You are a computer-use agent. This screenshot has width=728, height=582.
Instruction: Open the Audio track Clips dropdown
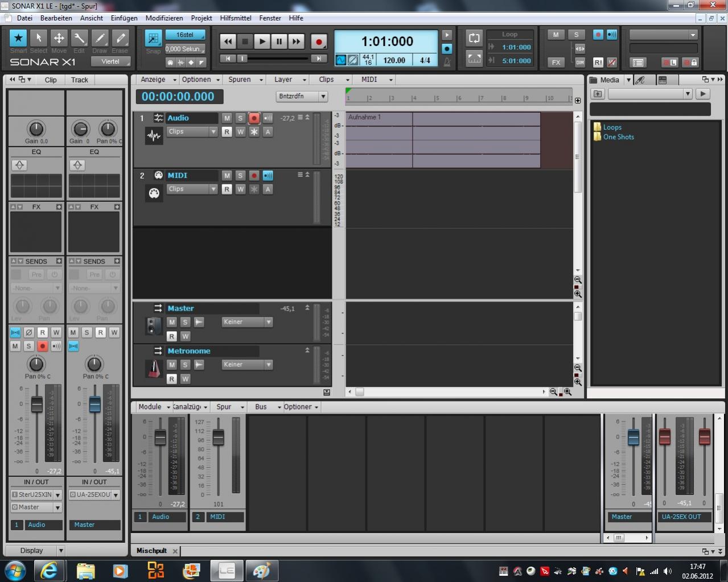192,132
